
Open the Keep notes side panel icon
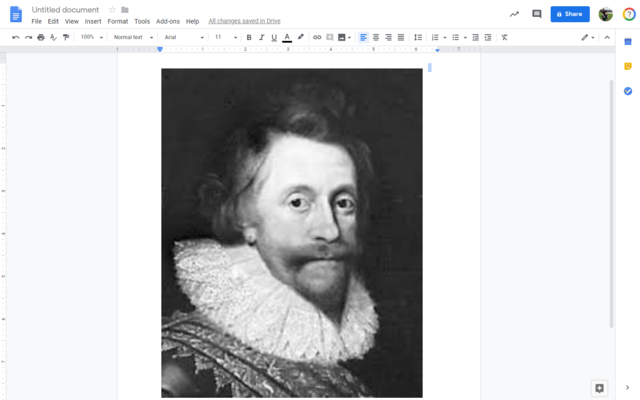click(628, 66)
